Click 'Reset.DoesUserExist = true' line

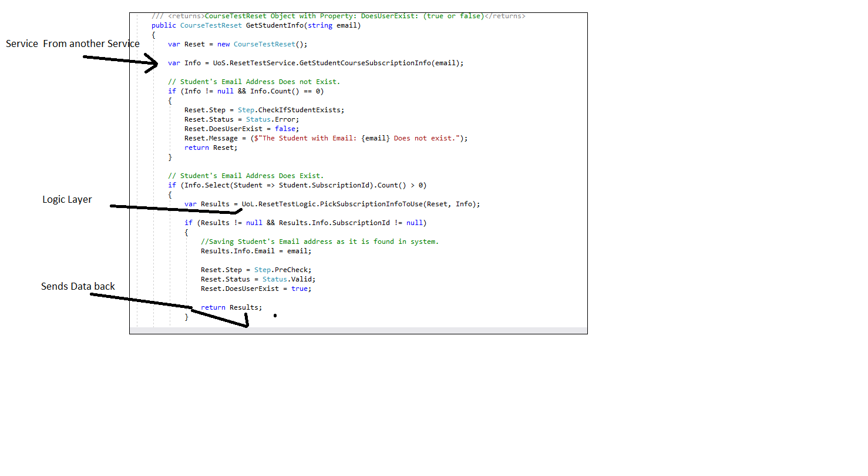click(256, 289)
